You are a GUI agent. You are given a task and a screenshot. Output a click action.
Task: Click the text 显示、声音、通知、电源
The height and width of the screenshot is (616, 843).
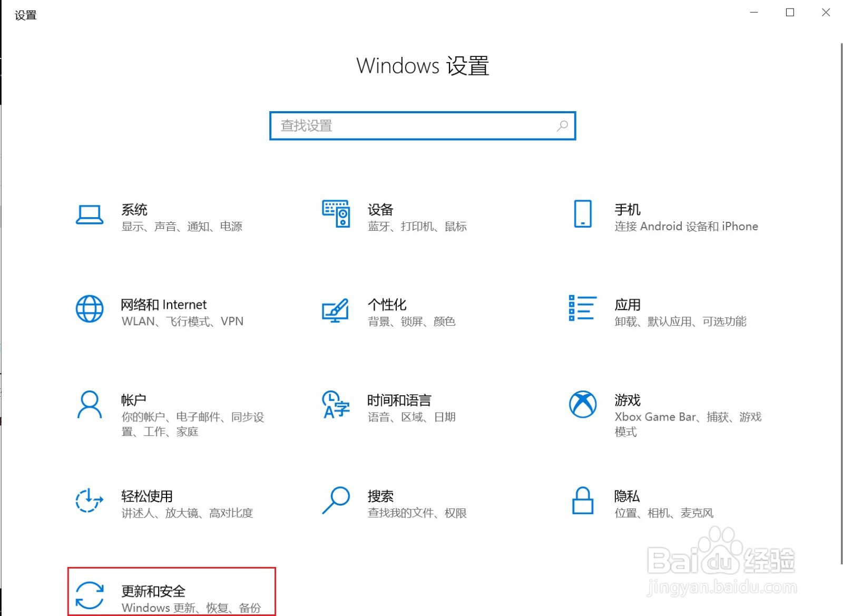[x=182, y=227]
